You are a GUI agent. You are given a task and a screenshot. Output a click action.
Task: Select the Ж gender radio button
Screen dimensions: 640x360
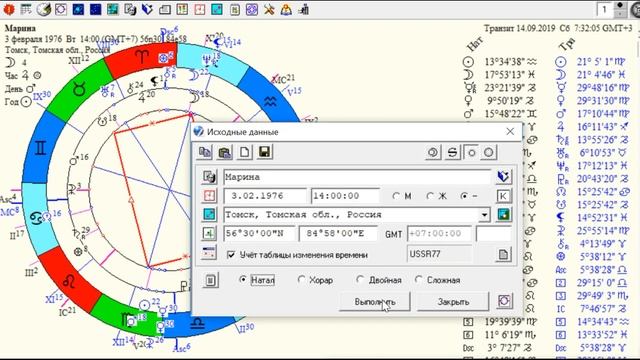point(429,196)
